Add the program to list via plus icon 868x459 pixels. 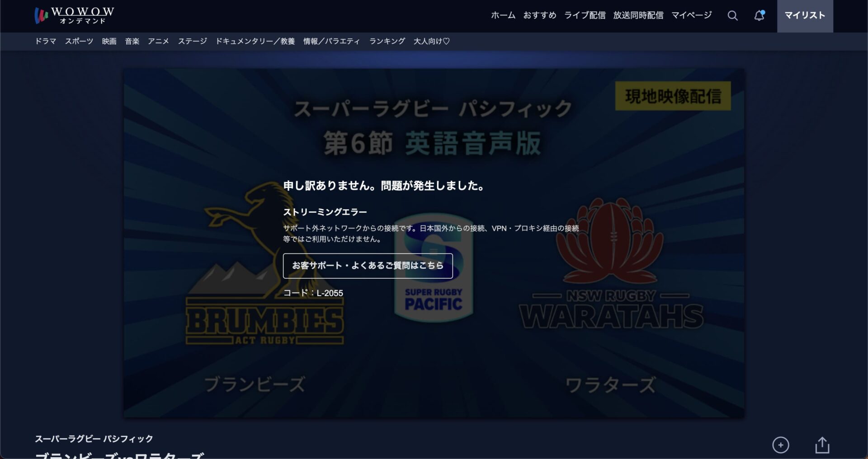[780, 445]
